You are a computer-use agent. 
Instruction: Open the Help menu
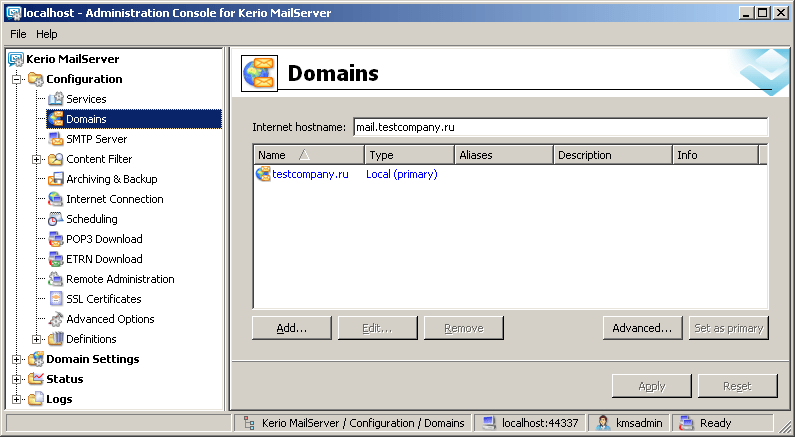(x=47, y=34)
